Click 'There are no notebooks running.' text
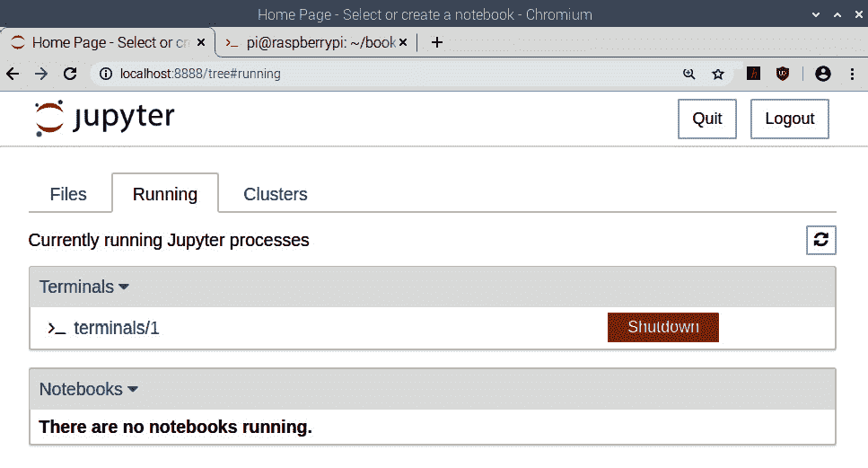The image size is (868, 468). (x=175, y=427)
